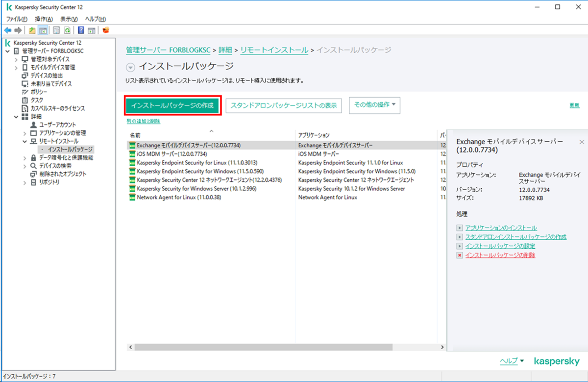
Task: Follow the リモートインストール breadcrumb link
Action: point(274,50)
